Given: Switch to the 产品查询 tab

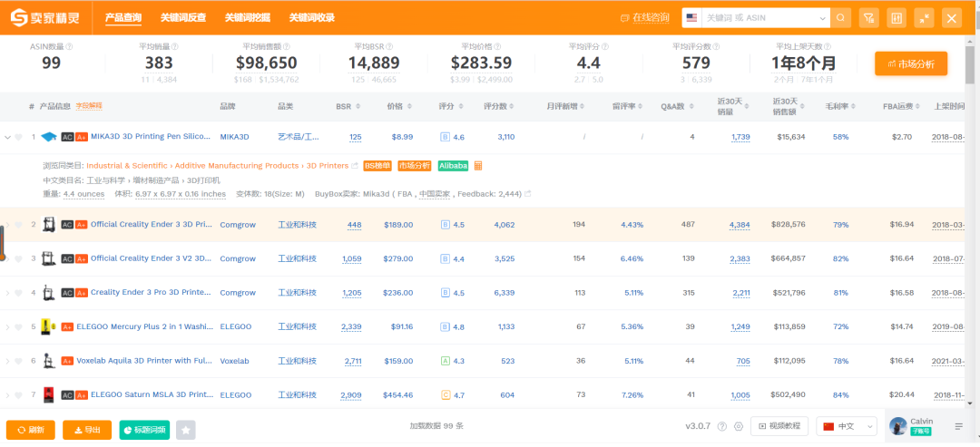Looking at the screenshot, I should [123, 17].
